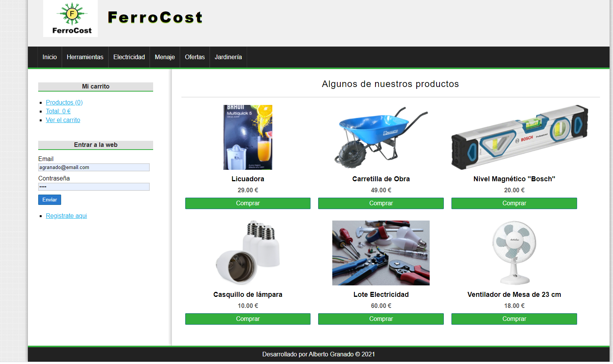Follow the Registrate aqui link
The image size is (613, 364).
point(66,216)
